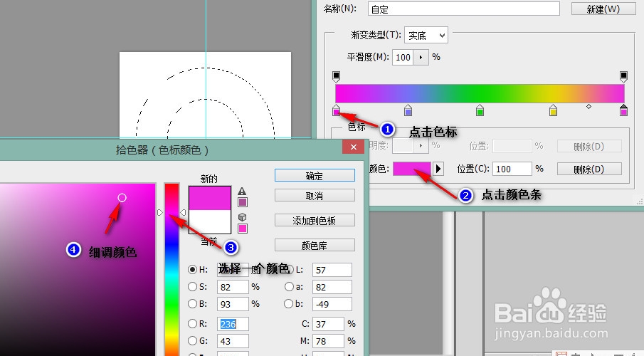Click the color stop magenta color swatch
The image size is (644, 356).
coord(411,169)
